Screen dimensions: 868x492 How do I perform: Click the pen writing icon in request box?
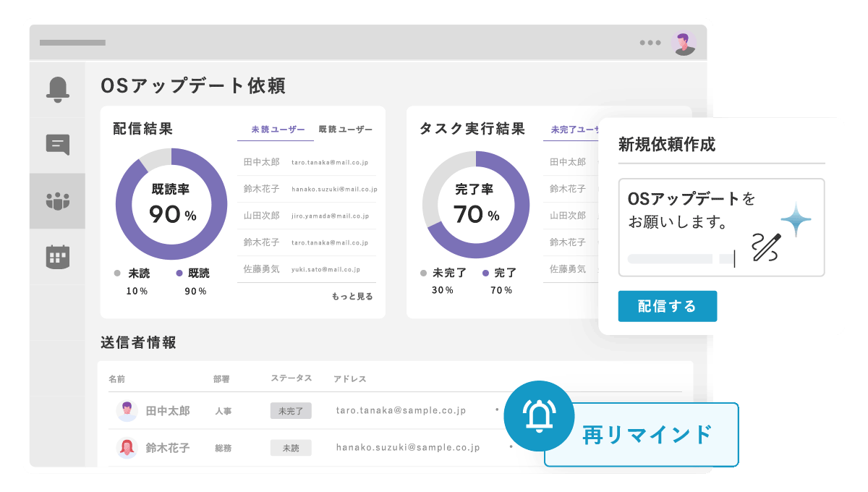click(x=767, y=247)
